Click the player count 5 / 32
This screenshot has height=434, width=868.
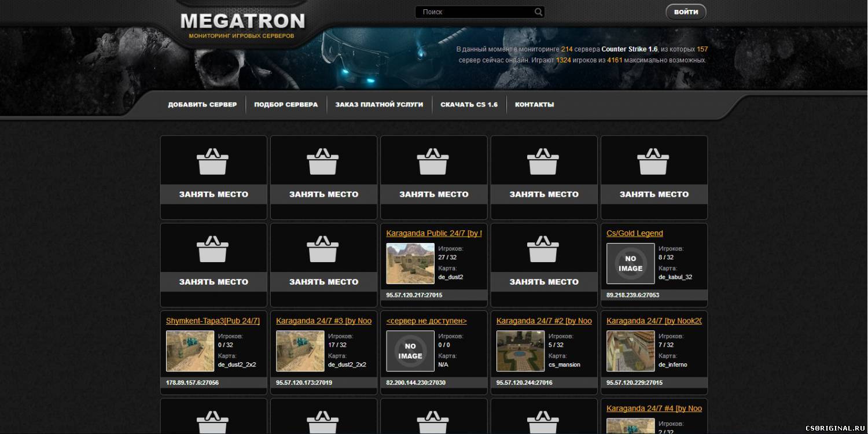pos(556,345)
